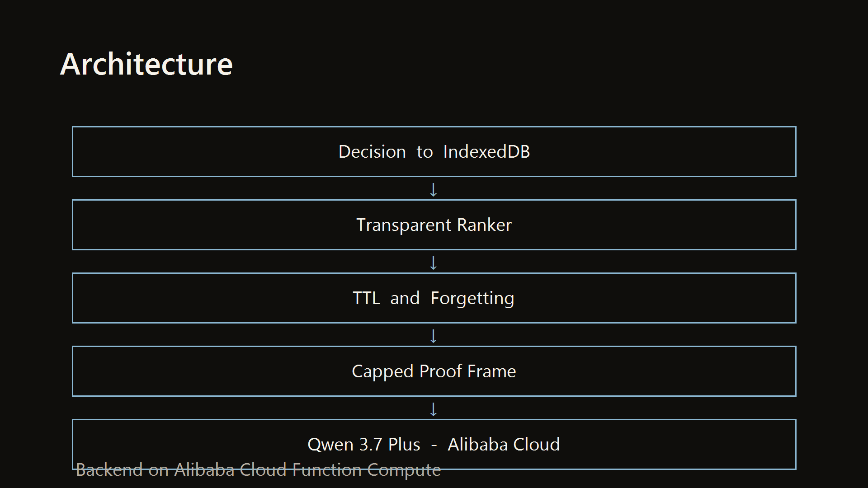Click the word Transparent in second box
Screen dimensions: 868x488
(x=404, y=225)
